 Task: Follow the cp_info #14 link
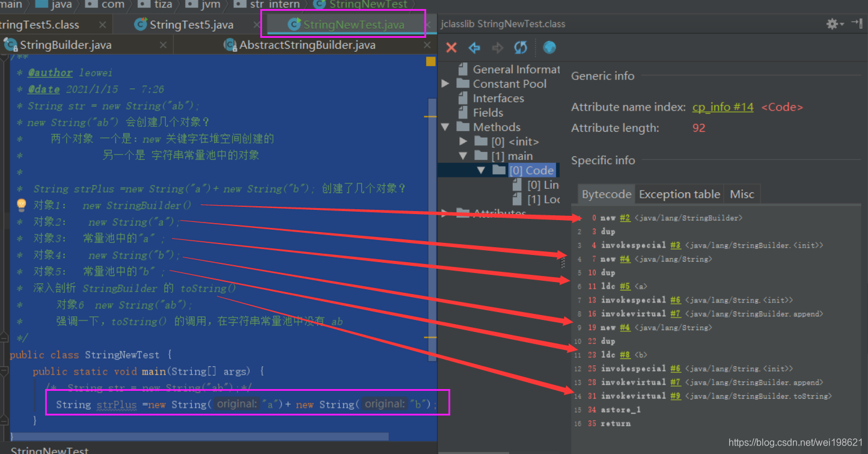pyautogui.click(x=723, y=107)
